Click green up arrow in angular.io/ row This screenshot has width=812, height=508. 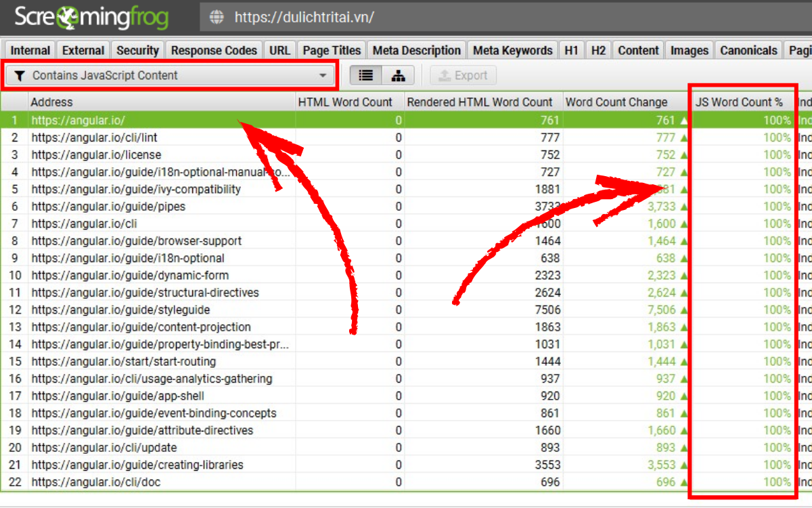click(x=683, y=121)
